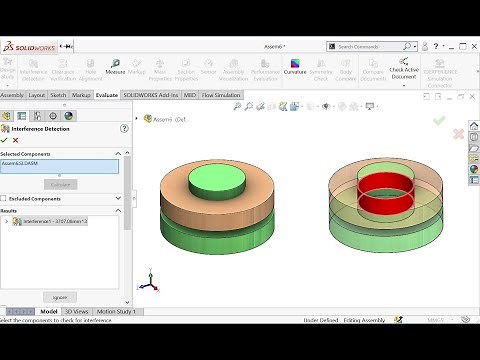Image resolution: width=480 pixels, height=360 pixels.
Task: Cancel Interference Detection with red X
Action: tap(15, 140)
